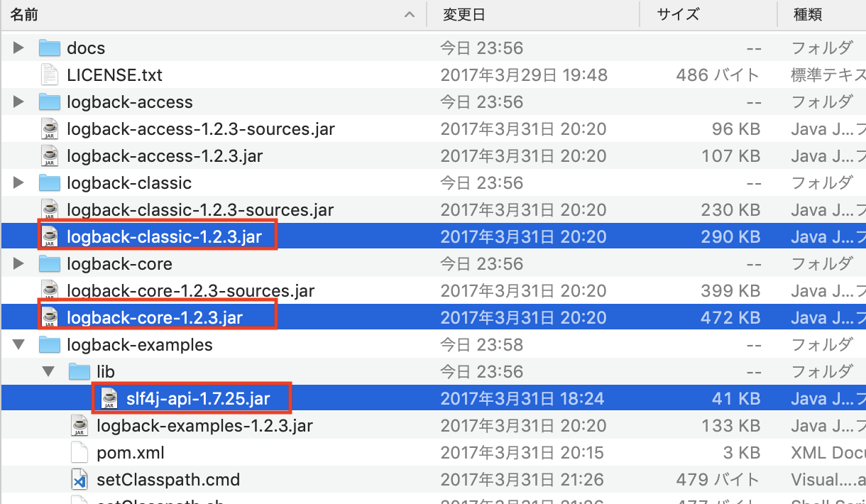Viewport: 866px width, 504px height.
Task: Select logback-examples folder name
Action: tap(140, 345)
